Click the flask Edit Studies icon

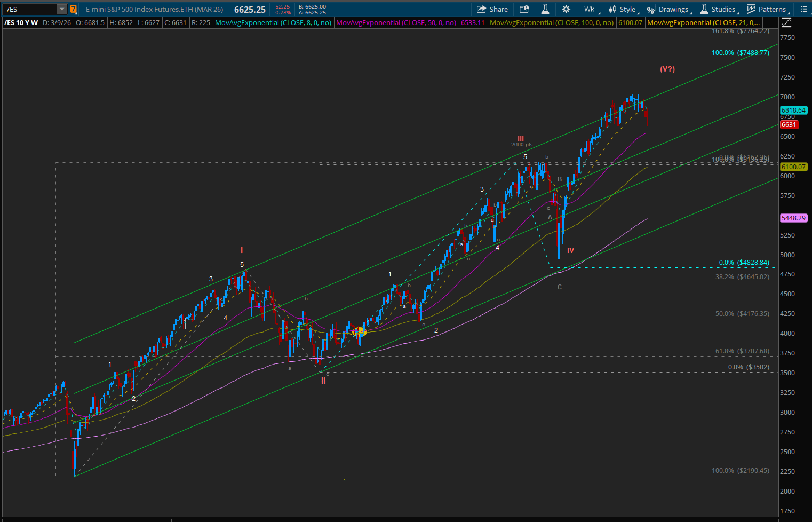click(x=545, y=9)
